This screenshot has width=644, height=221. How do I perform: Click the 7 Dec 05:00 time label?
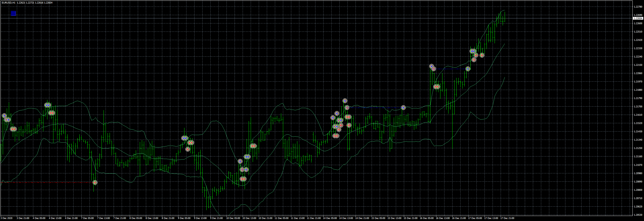pos(87,218)
